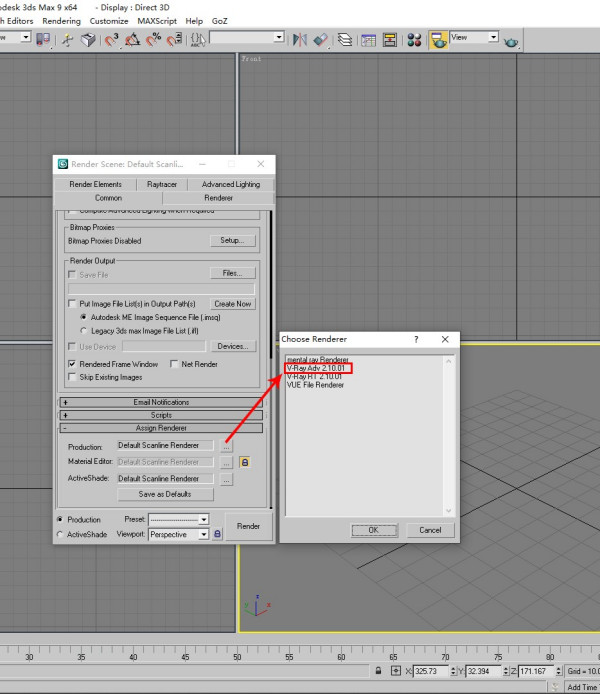Click the Use Pivot Point Center flyout icon
600x694 pixels.
43,39
